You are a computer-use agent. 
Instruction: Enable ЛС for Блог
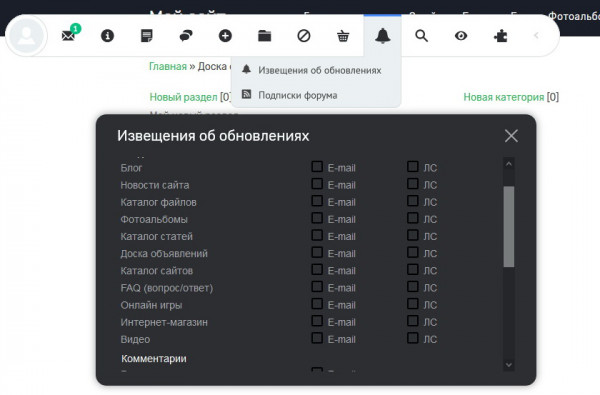click(x=412, y=167)
